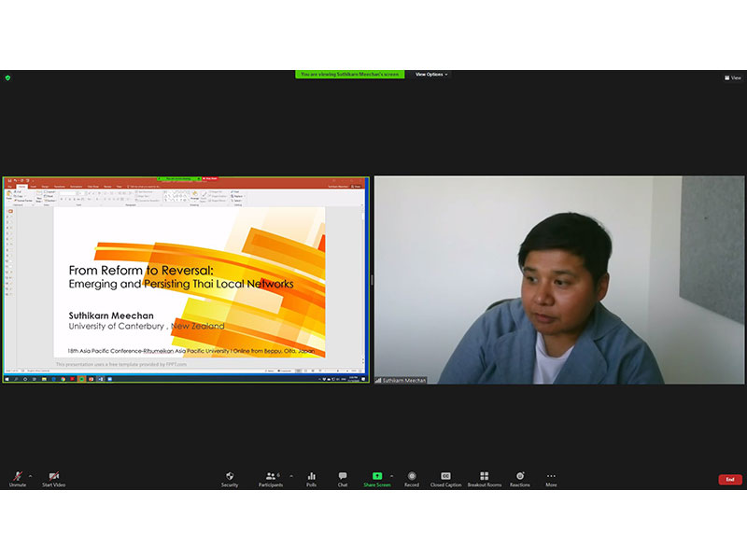Select Suthikarn Meechan's video tile
Screen dimensions: 747x560
pyautogui.click(x=559, y=280)
